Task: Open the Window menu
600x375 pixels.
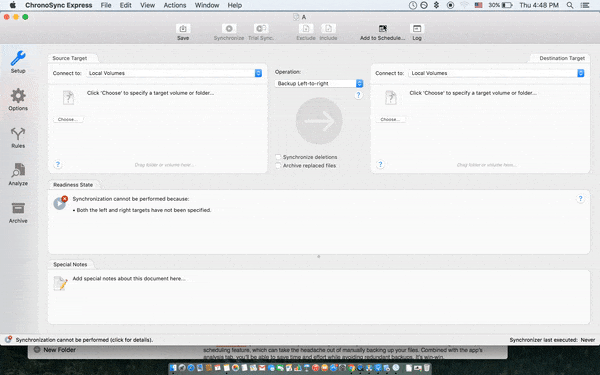Action: (207, 5)
